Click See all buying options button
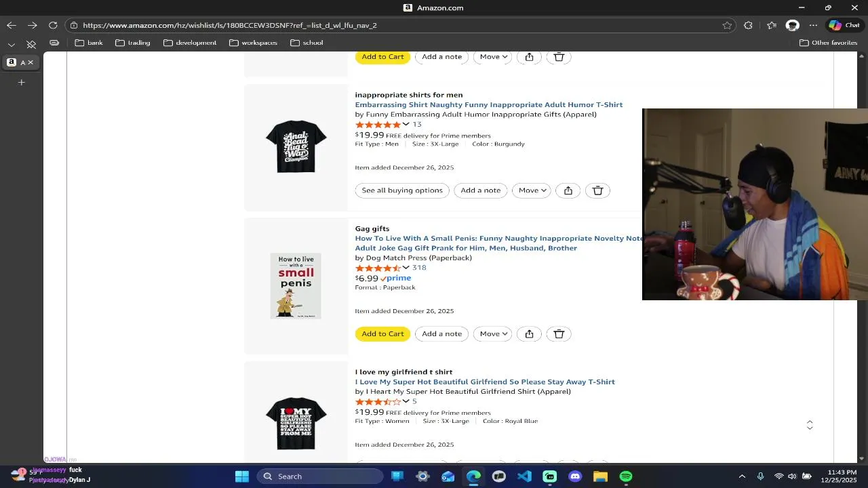 click(x=402, y=190)
